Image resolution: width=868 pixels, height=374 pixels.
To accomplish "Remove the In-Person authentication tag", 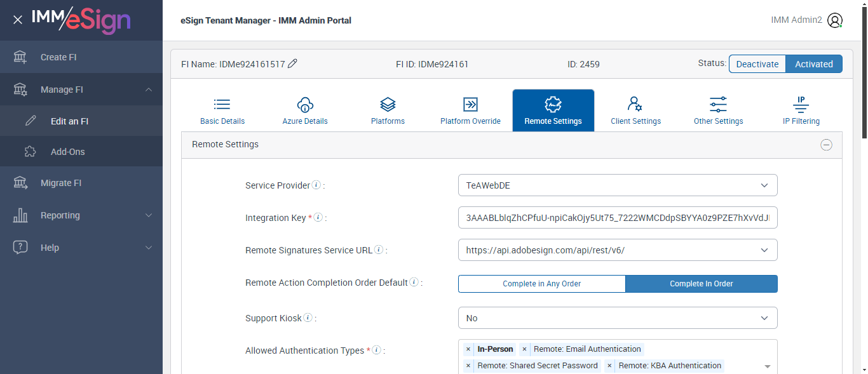I will (468, 349).
